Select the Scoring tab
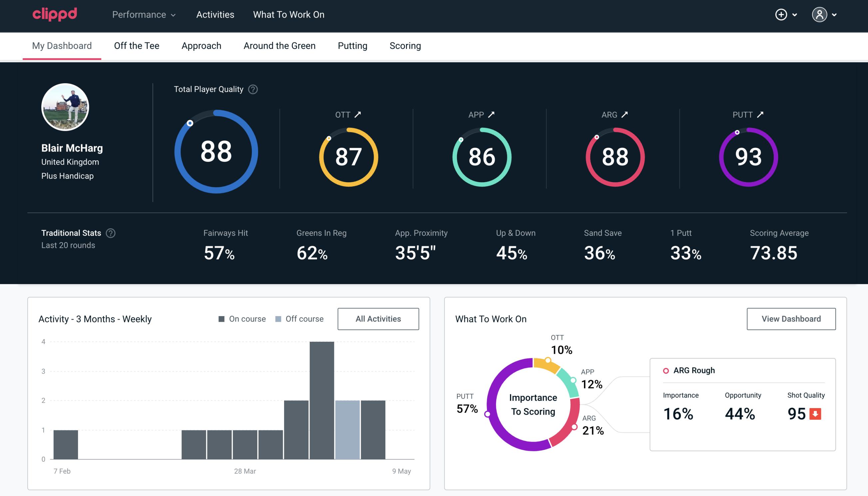Image resolution: width=868 pixels, height=496 pixels. pos(405,45)
